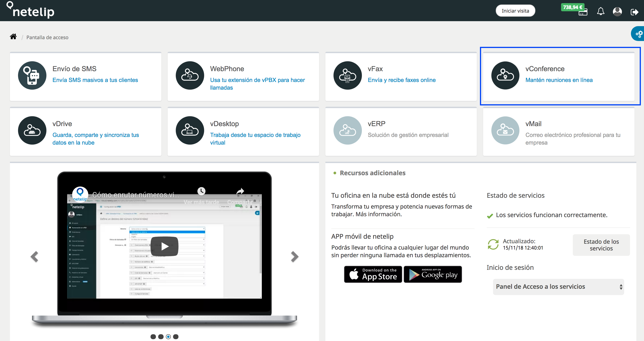Open Mantén reuniones en línea link

tap(559, 80)
